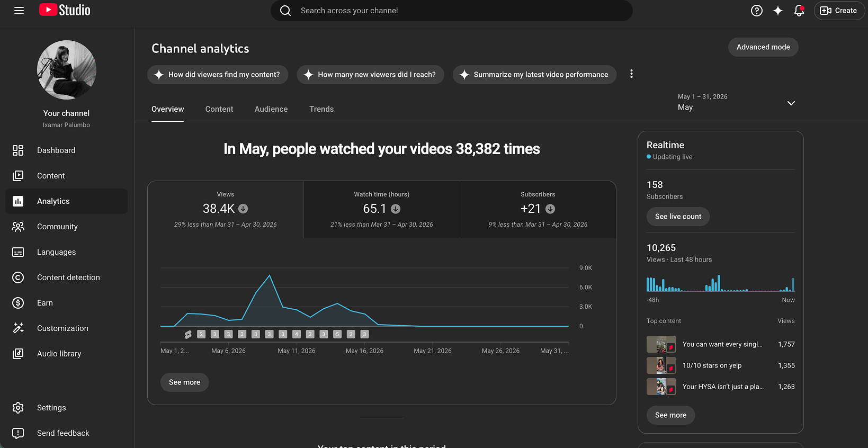Click the marker labeled 4 under the chart

297,334
